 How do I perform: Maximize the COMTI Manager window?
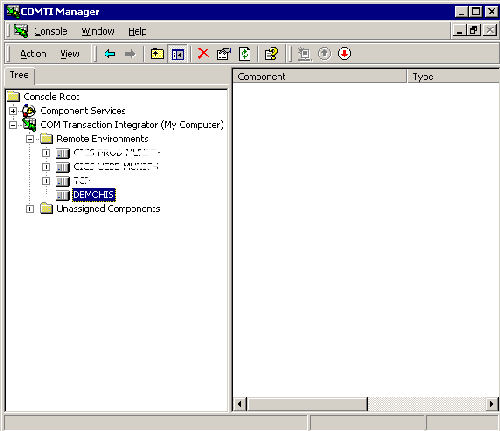click(x=476, y=12)
